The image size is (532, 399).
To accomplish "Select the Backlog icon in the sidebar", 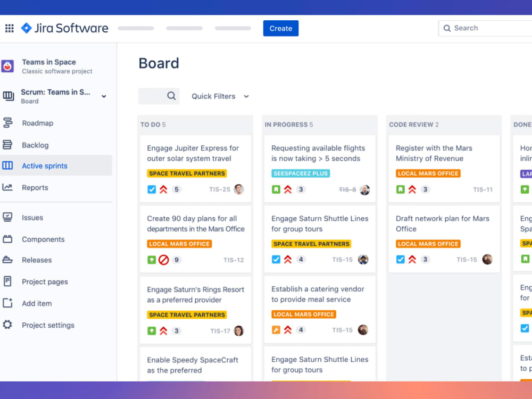I will [9, 145].
